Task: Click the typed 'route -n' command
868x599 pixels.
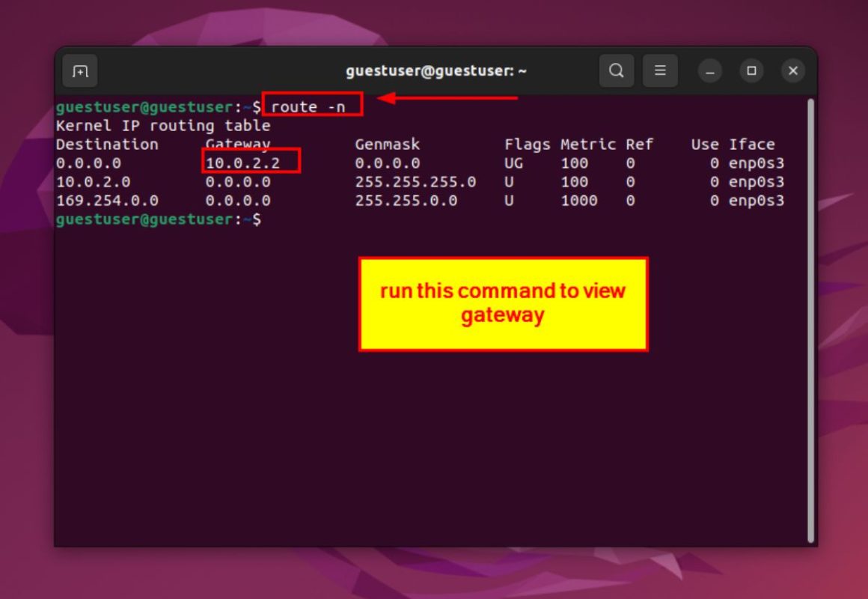Action: [308, 106]
